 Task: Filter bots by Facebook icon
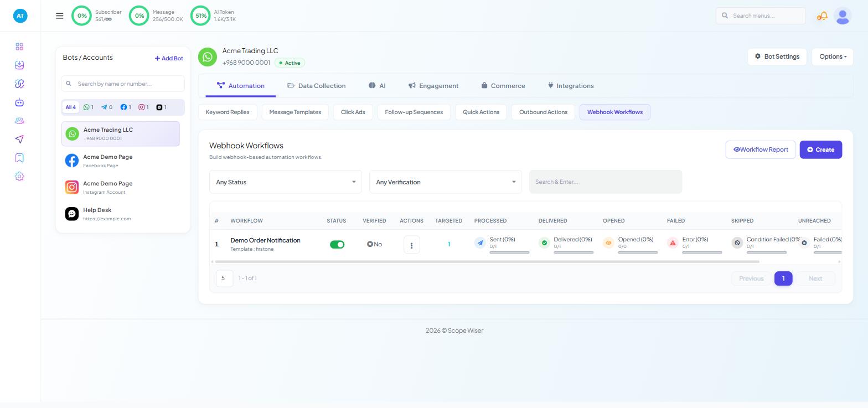127,107
